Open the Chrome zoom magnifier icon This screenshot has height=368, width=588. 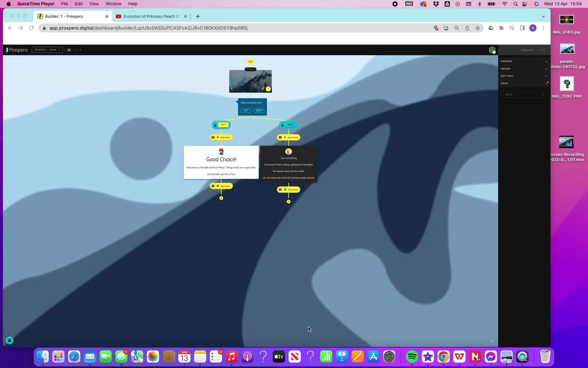click(457, 28)
